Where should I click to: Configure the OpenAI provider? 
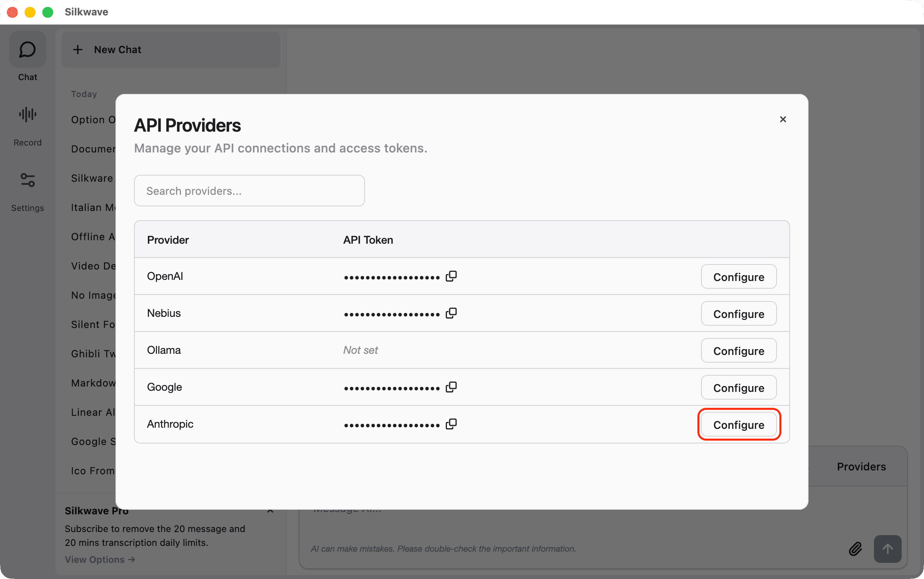tap(738, 277)
